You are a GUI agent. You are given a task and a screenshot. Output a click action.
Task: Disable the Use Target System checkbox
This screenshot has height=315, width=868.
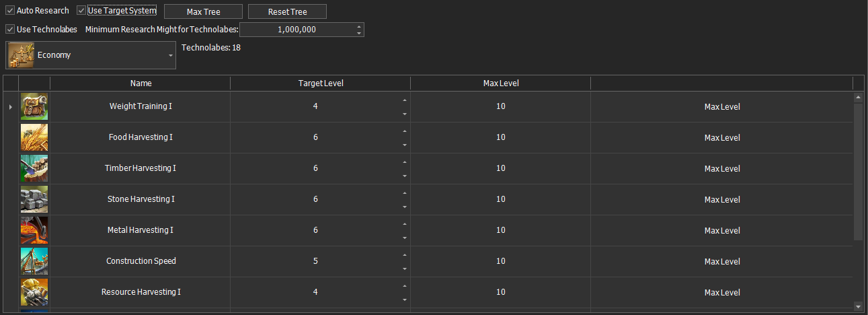[x=81, y=11]
